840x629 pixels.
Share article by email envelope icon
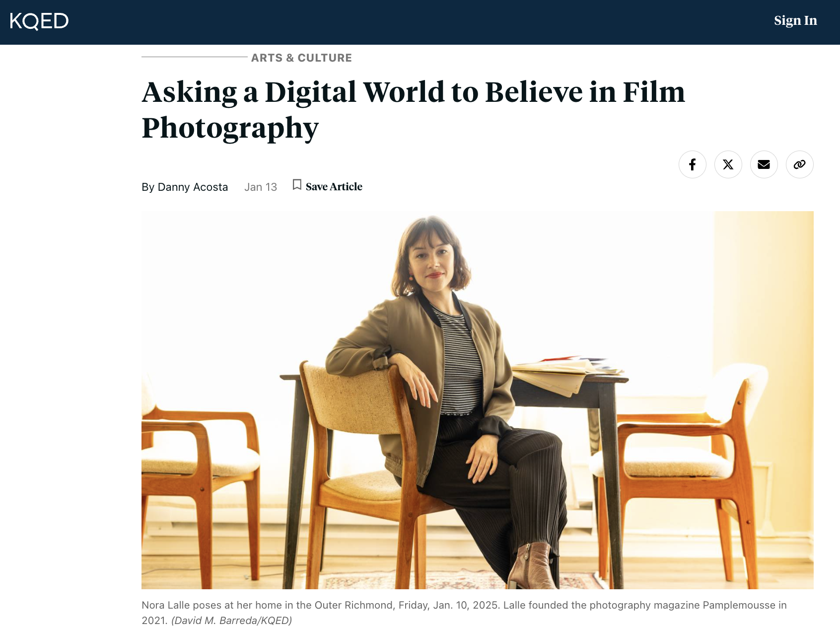[764, 164]
